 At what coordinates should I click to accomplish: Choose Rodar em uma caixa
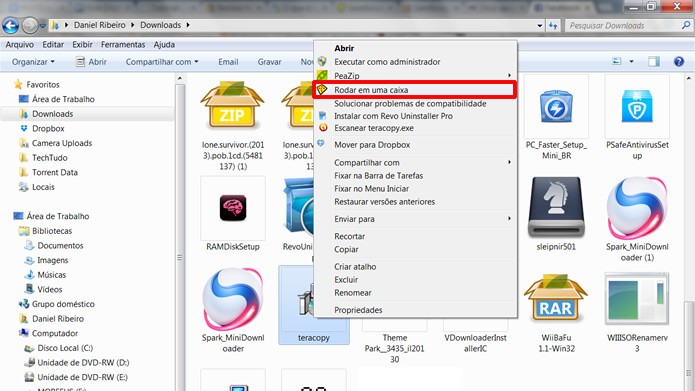pos(415,90)
